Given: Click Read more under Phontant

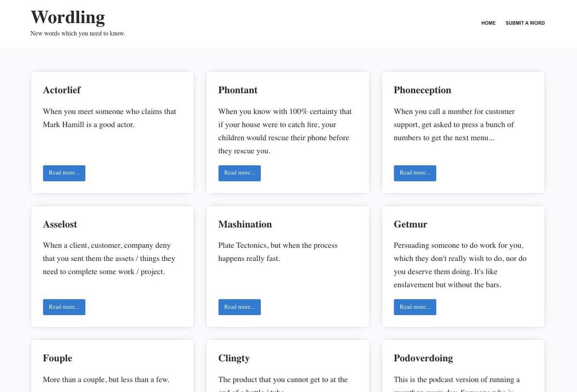Looking at the screenshot, I should pyautogui.click(x=239, y=173).
